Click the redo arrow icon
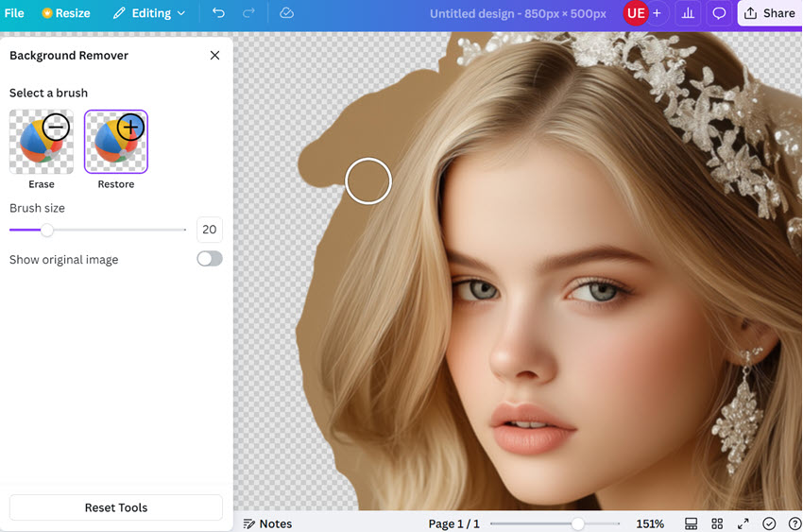 (x=248, y=13)
